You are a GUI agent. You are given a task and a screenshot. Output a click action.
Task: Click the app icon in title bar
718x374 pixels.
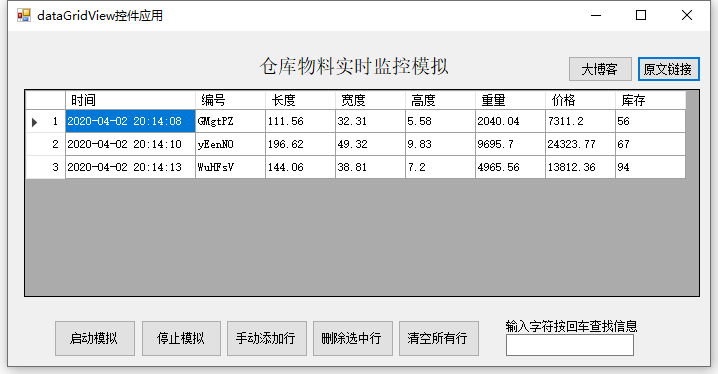point(23,16)
